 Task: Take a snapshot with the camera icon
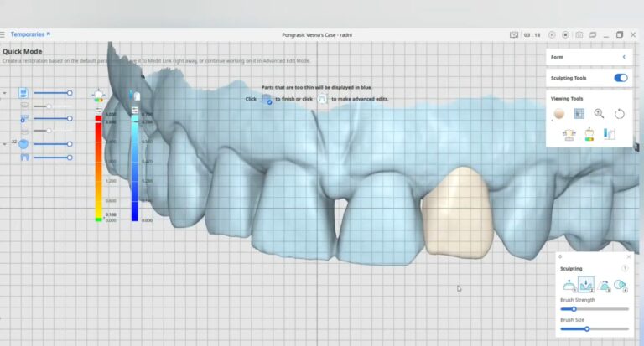(579, 35)
